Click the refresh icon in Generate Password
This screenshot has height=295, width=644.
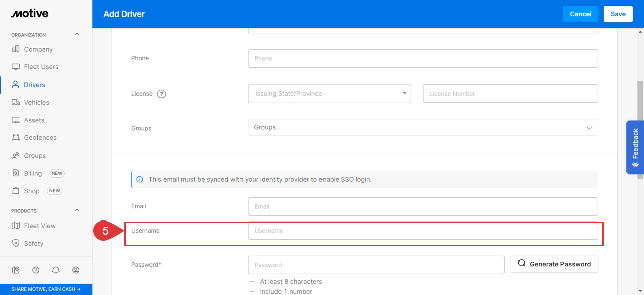click(522, 263)
